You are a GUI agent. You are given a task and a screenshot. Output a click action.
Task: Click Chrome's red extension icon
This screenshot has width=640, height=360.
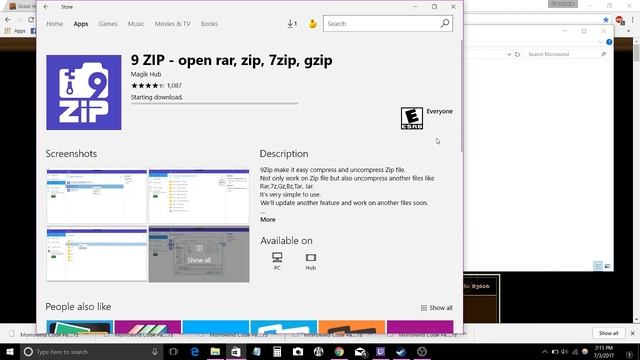(x=620, y=20)
